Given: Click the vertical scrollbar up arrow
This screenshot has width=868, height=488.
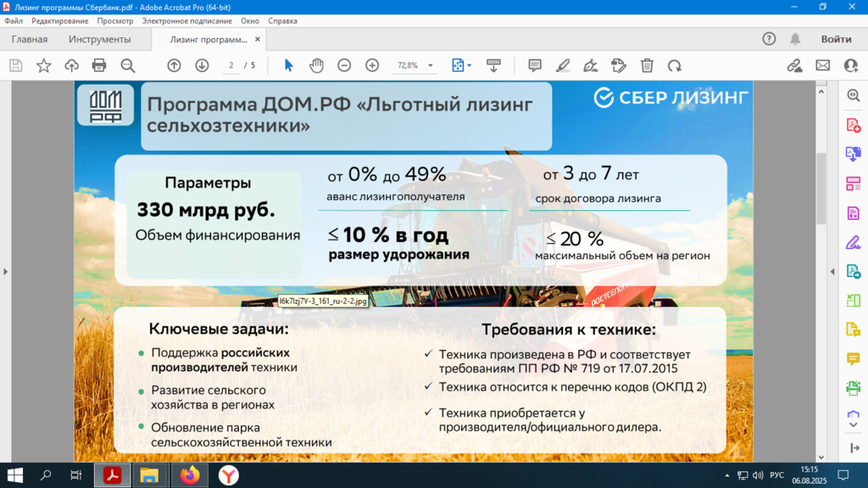Looking at the screenshot, I should [821, 91].
